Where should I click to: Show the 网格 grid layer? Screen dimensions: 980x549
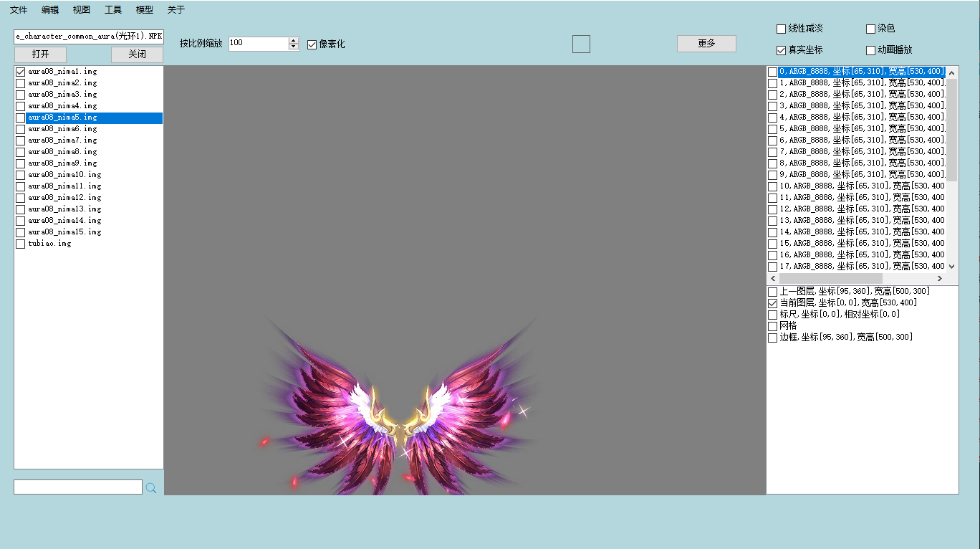coord(772,326)
